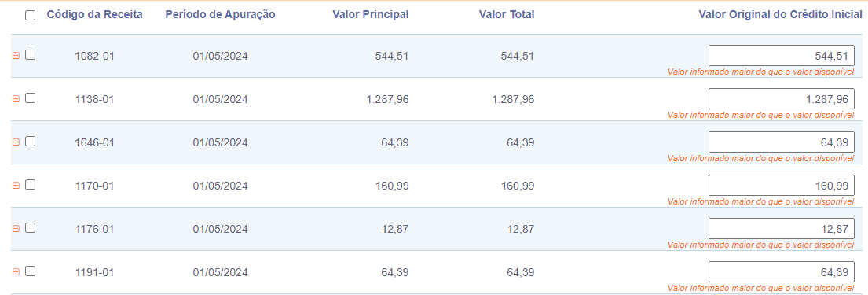Tick the checkbox for row 1170-01

31,185
